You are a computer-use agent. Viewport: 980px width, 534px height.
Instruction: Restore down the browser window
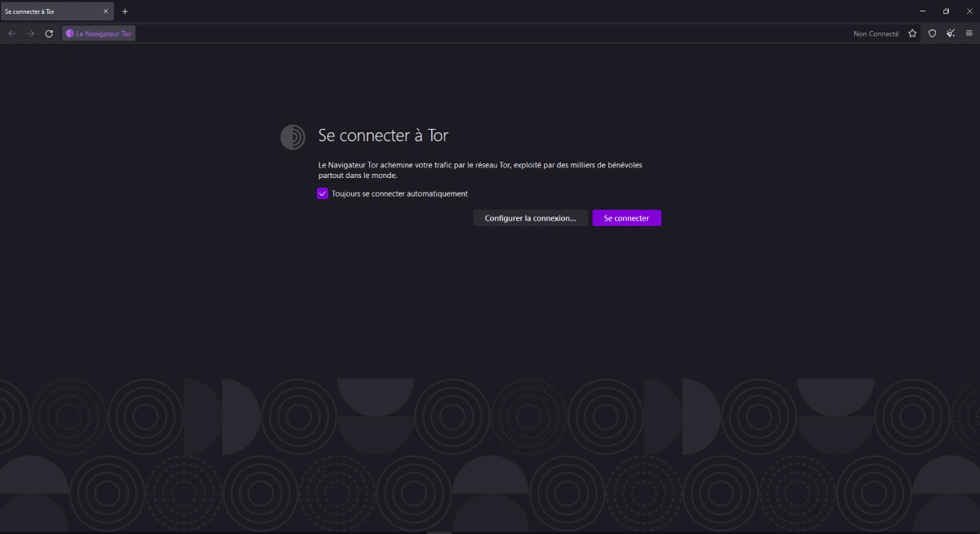click(946, 11)
